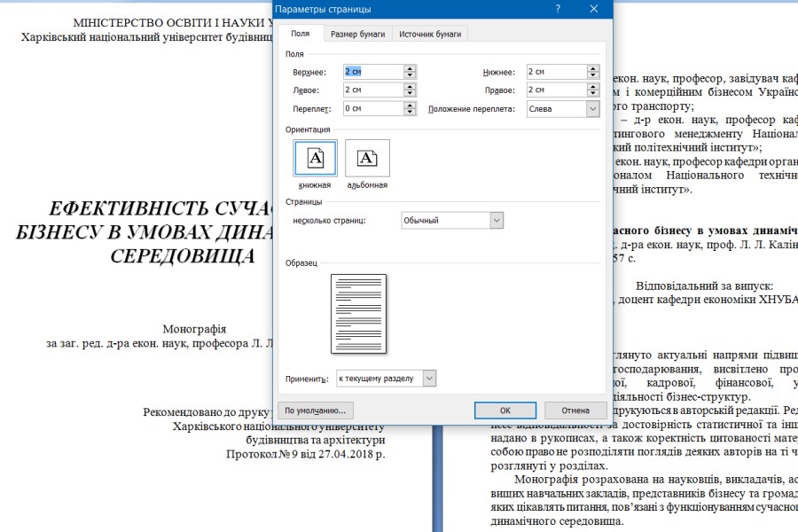Click the Верхнее margin input field
The width and height of the screenshot is (798, 532).
pos(373,72)
